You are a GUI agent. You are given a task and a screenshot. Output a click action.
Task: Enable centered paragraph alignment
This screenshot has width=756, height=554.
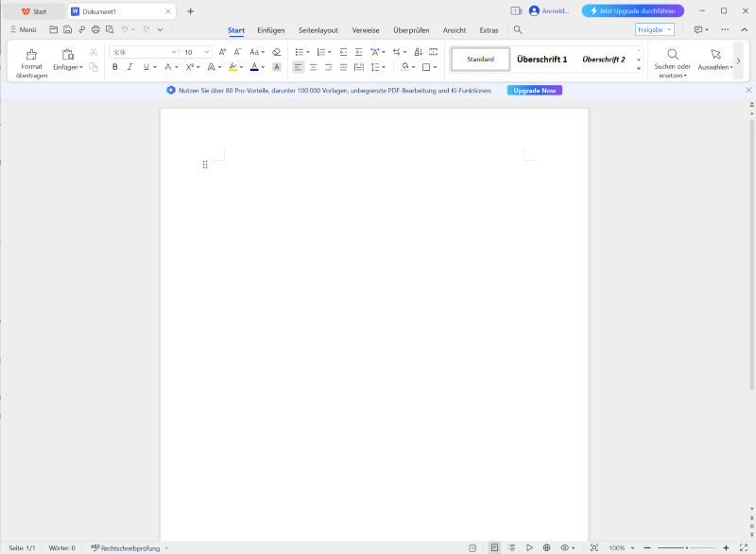[x=312, y=67]
